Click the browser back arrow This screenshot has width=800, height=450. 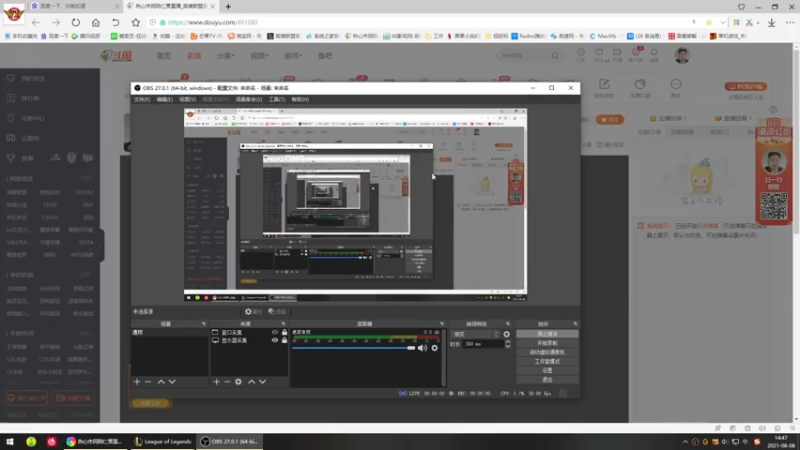[x=36, y=22]
